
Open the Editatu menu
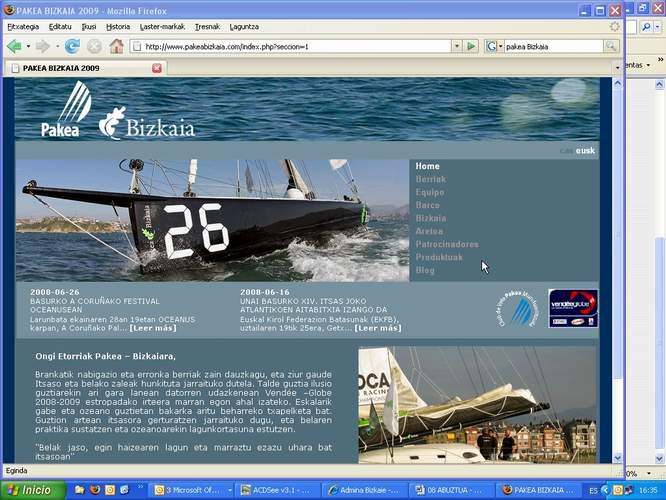[x=60, y=26]
